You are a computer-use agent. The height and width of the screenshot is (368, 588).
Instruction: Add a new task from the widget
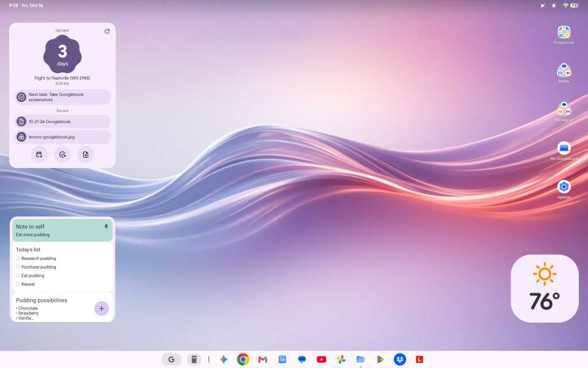(x=62, y=154)
